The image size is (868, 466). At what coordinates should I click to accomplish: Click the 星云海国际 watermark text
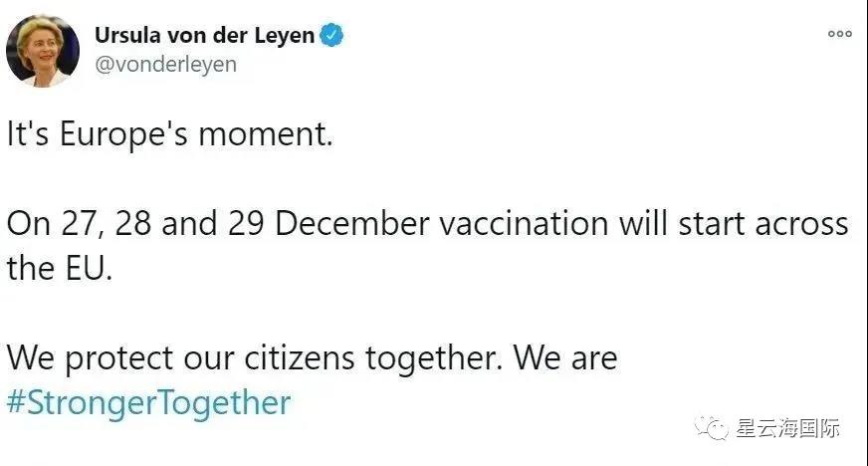(x=788, y=429)
